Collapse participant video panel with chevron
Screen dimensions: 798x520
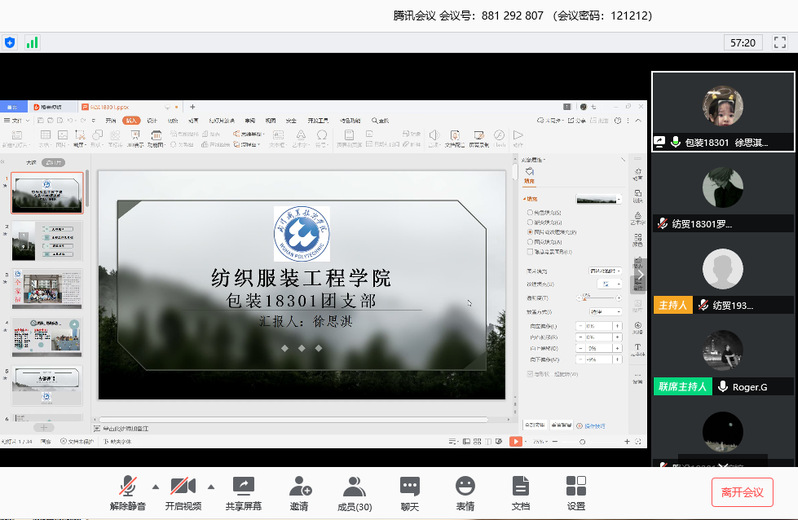642,275
